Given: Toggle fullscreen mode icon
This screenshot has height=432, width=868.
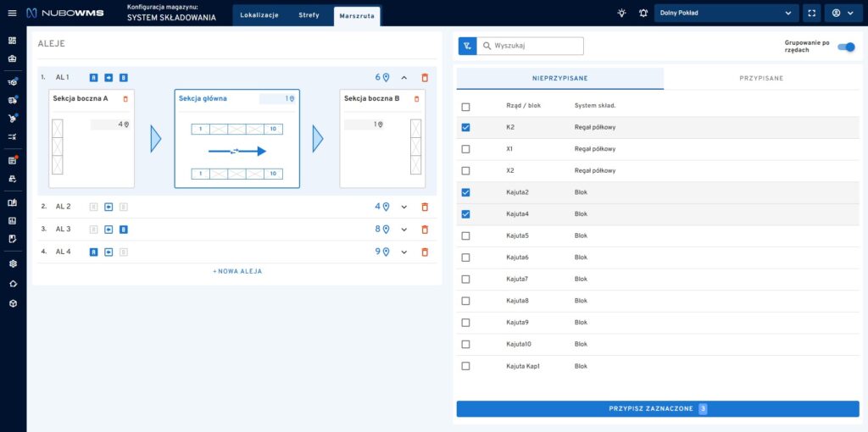Looking at the screenshot, I should pyautogui.click(x=812, y=14).
